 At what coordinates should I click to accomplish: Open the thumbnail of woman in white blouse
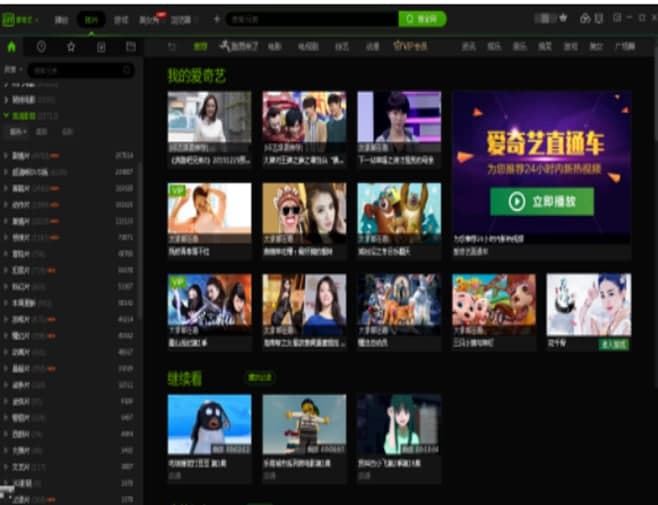point(209,122)
